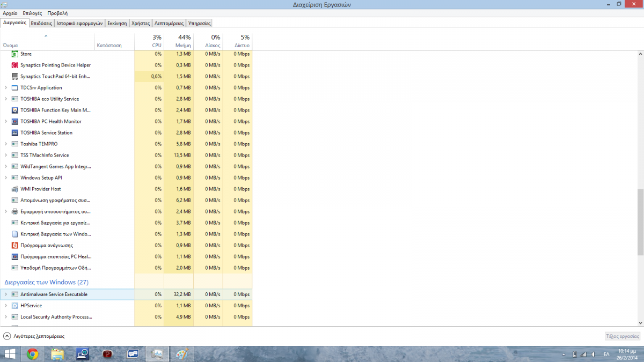
Task: Open the Επιλογές menu
Action: [32, 13]
